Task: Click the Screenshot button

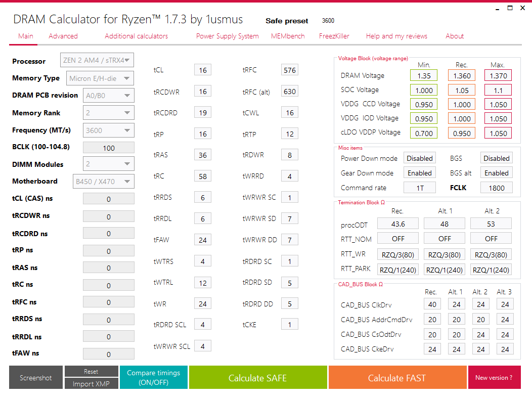Action: point(36,377)
